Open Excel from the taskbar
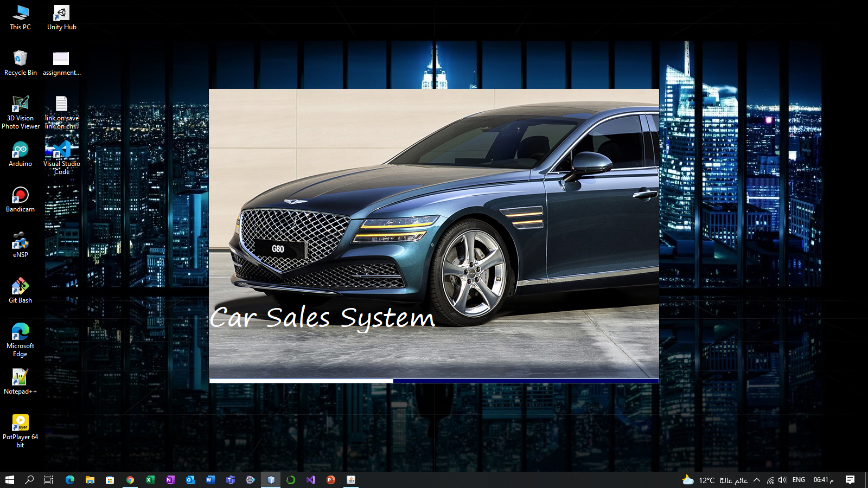 (150, 479)
